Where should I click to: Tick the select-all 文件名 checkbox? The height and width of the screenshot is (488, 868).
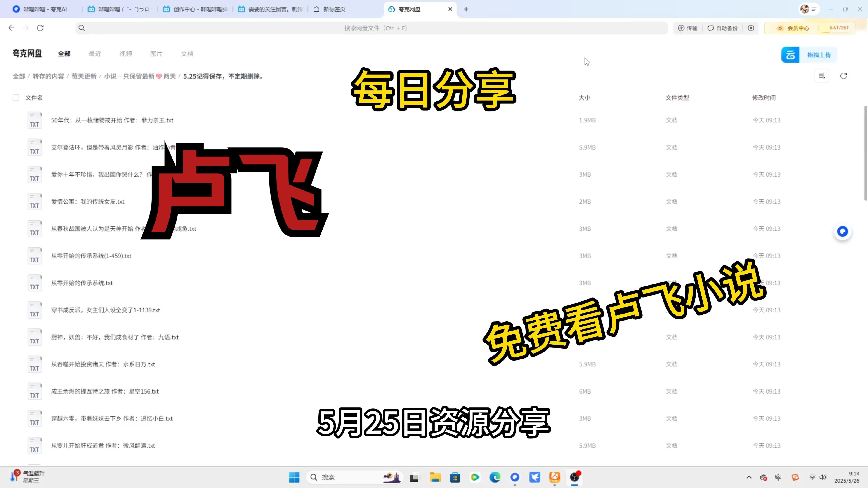pyautogui.click(x=16, y=98)
